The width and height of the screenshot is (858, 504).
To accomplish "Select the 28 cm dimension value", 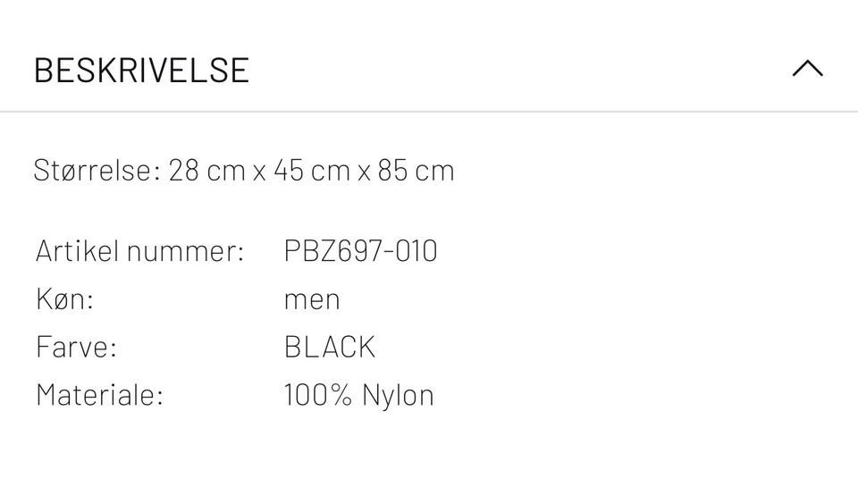I will coord(206,170).
